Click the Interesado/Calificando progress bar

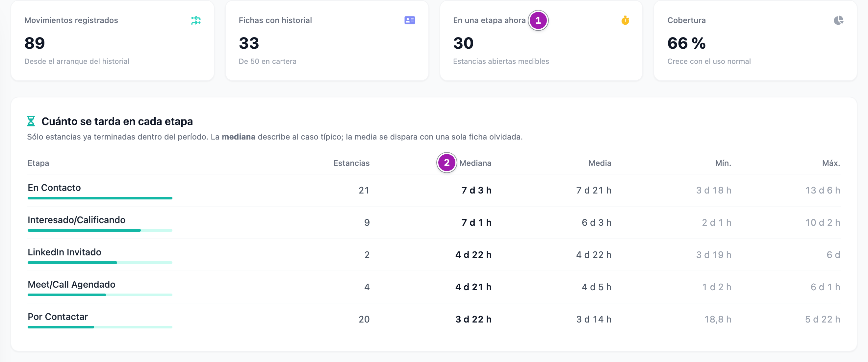point(100,231)
